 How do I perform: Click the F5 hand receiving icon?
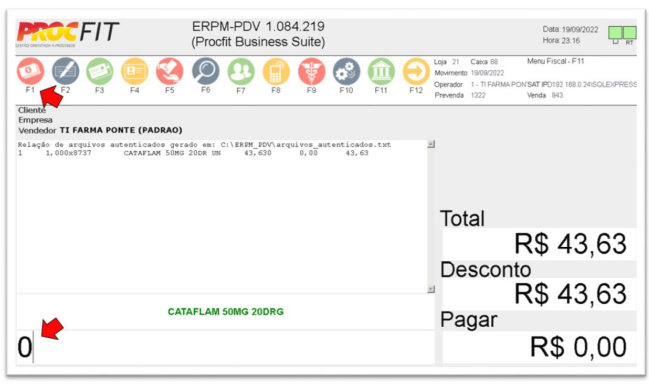pos(170,71)
